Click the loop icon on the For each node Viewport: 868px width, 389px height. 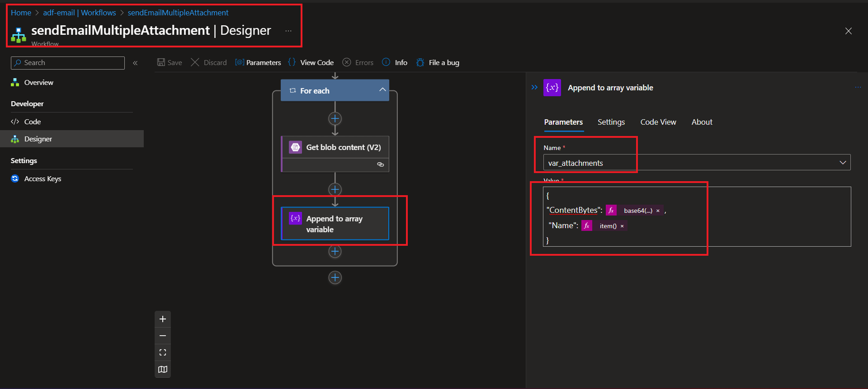pyautogui.click(x=292, y=91)
